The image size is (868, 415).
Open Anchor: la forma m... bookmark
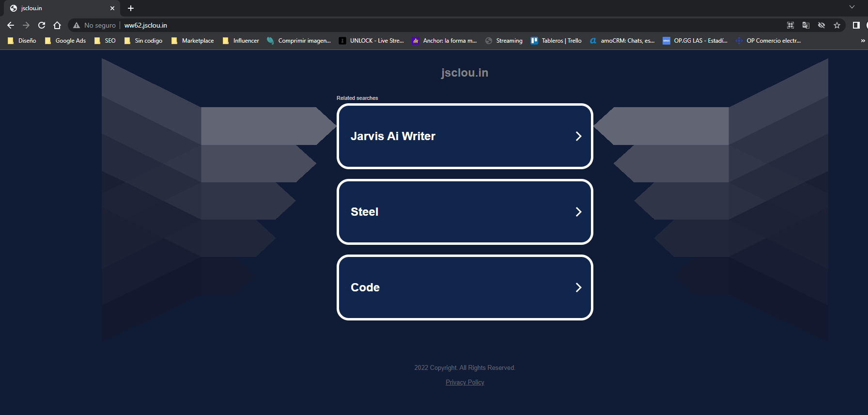[445, 41]
